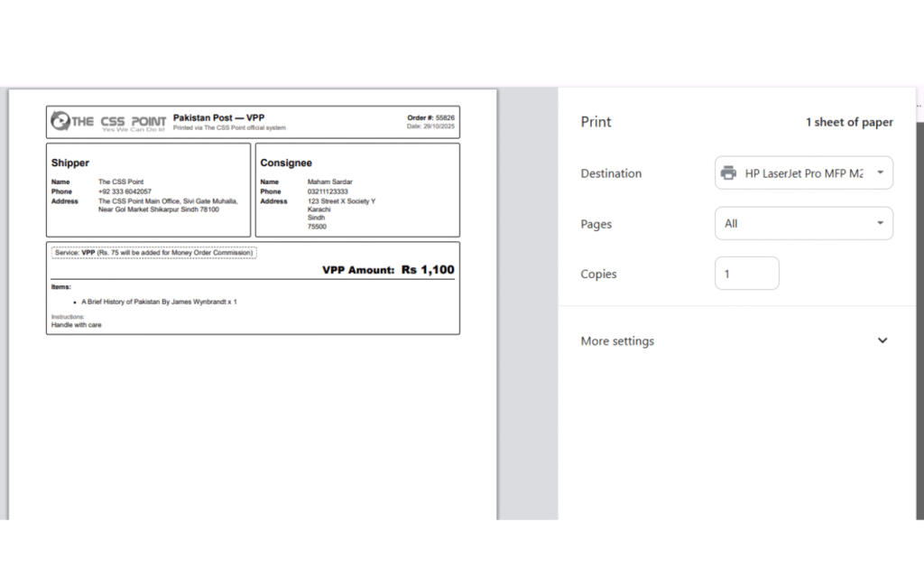Click the VPP Amount Rs 1,100 text in preview
The image size is (924, 578).
pyautogui.click(x=388, y=269)
